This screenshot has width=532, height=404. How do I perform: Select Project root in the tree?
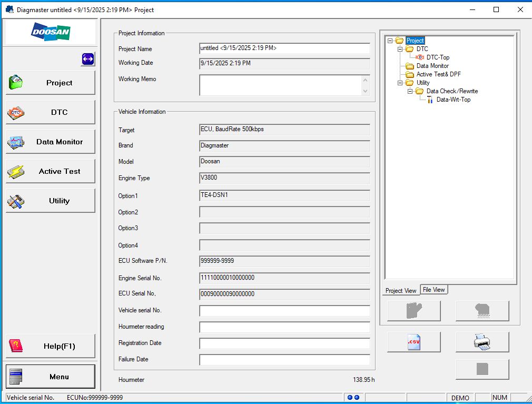coord(415,41)
